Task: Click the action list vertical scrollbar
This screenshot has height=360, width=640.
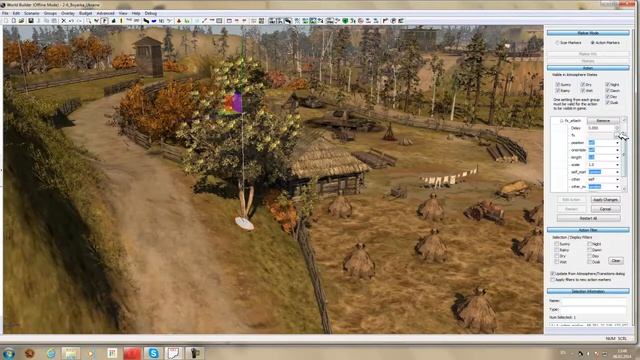Action: click(624, 155)
